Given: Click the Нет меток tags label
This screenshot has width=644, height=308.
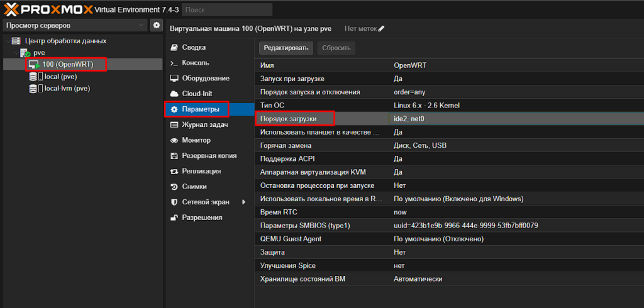Looking at the screenshot, I should tap(360, 29).
